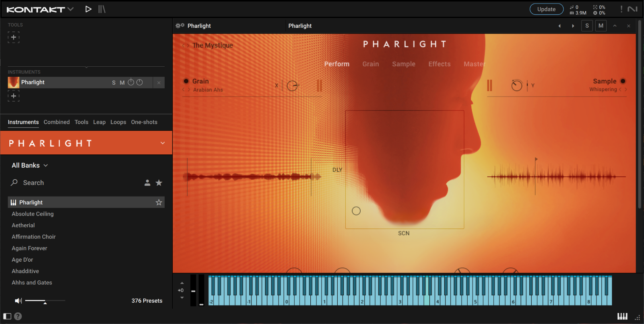Click the Grain layer level meter bars
The height and width of the screenshot is (324, 644).
(319, 86)
